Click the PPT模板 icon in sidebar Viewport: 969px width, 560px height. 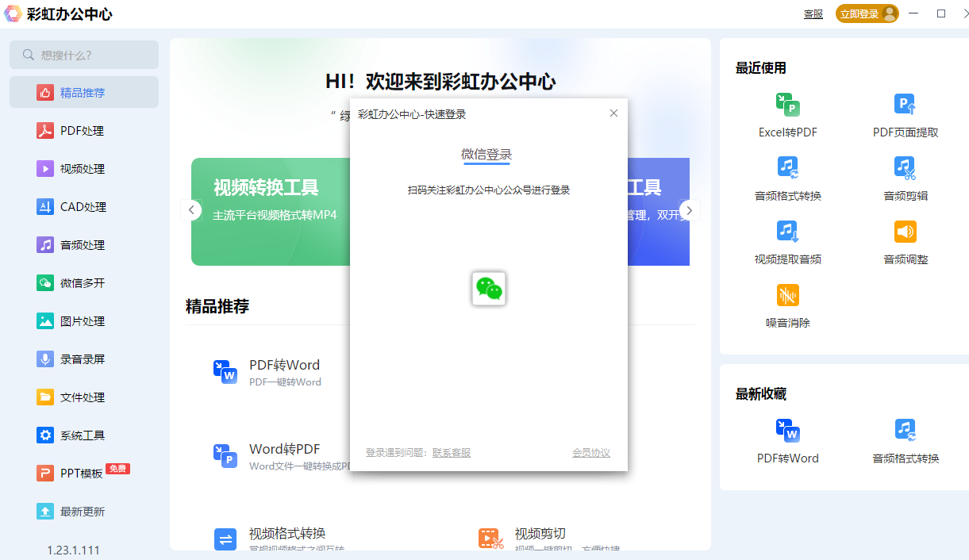point(45,473)
